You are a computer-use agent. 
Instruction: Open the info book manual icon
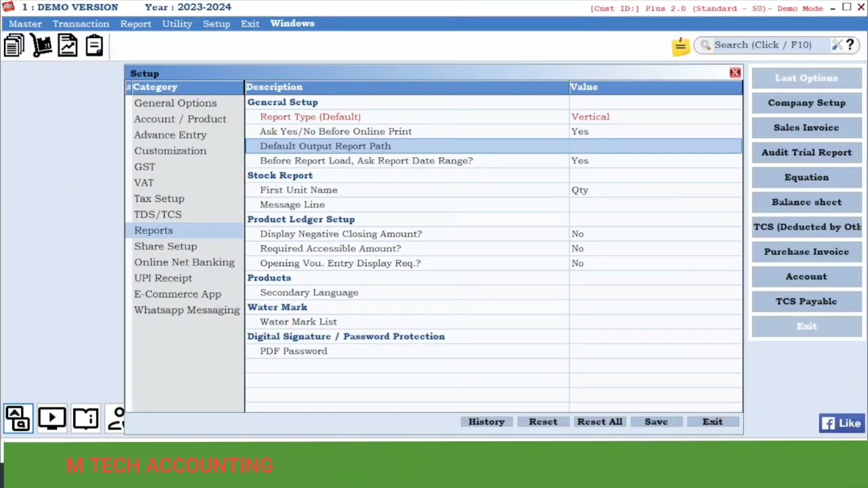(x=85, y=418)
